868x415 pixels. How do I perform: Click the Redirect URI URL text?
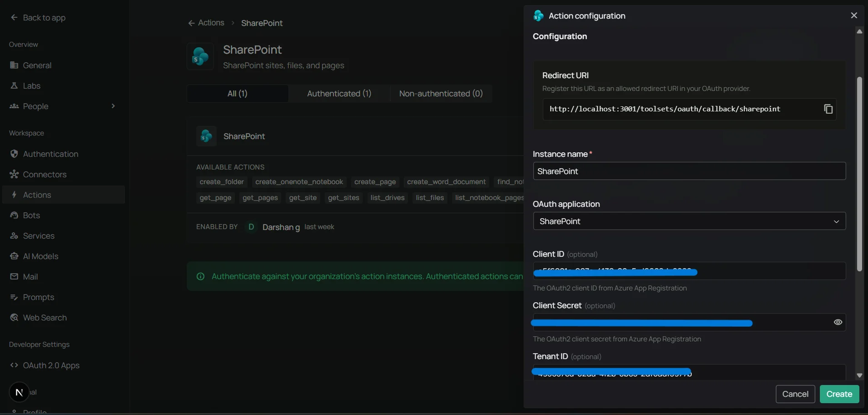(x=665, y=109)
